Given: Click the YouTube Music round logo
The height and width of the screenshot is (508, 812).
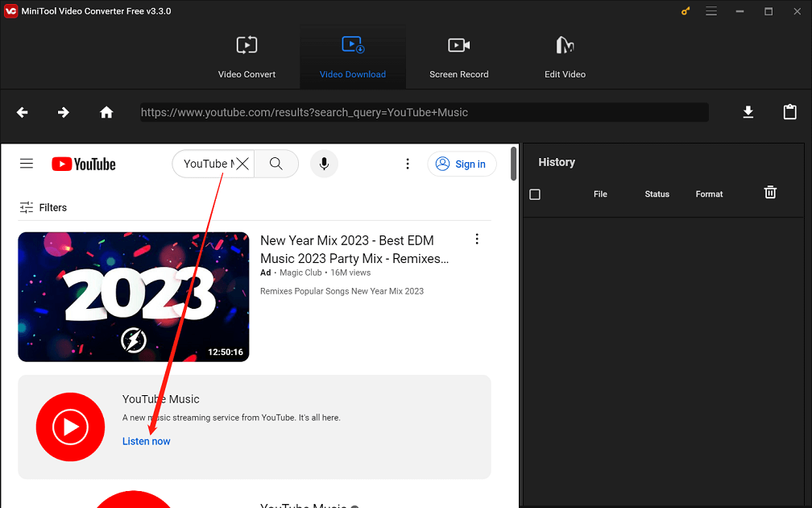Looking at the screenshot, I should tap(70, 427).
